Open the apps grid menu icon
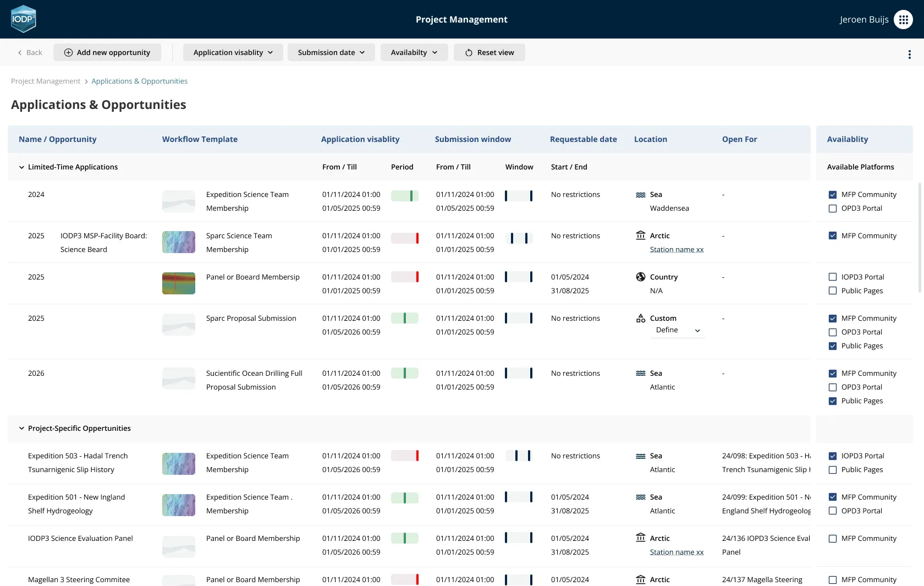Screen dimensions: 924x586 pos(903,19)
